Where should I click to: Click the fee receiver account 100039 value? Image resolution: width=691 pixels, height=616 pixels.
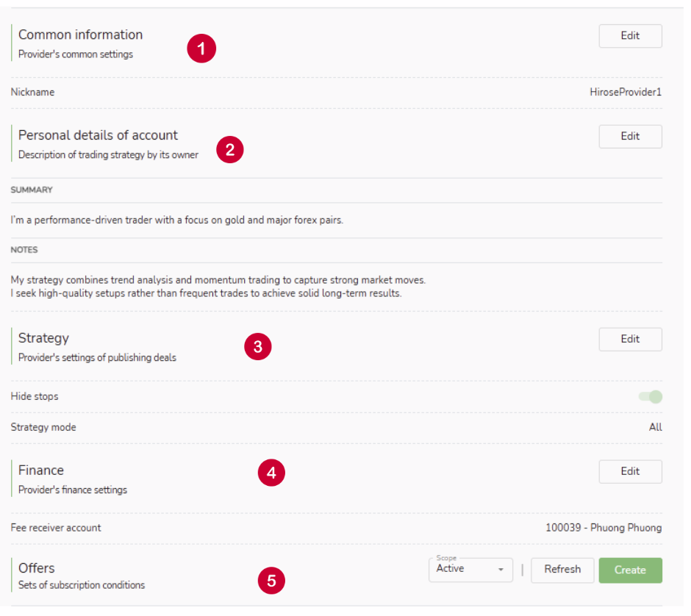click(x=604, y=528)
